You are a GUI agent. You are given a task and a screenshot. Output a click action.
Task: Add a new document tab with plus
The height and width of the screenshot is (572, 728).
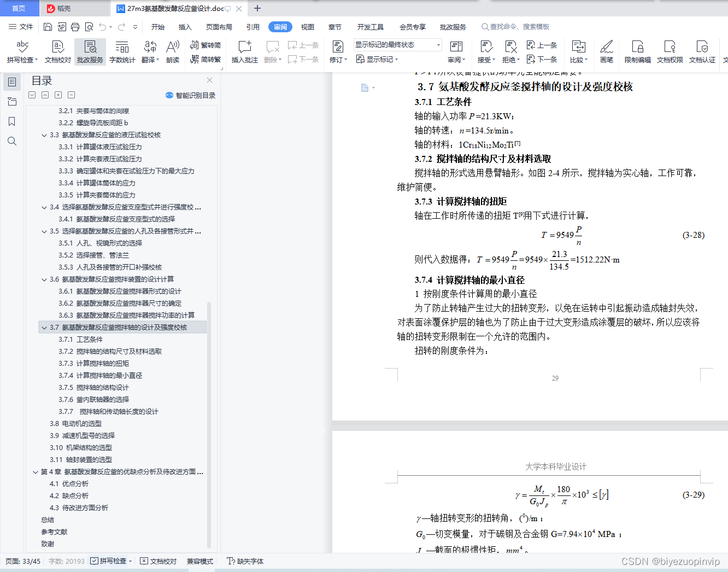pos(257,8)
